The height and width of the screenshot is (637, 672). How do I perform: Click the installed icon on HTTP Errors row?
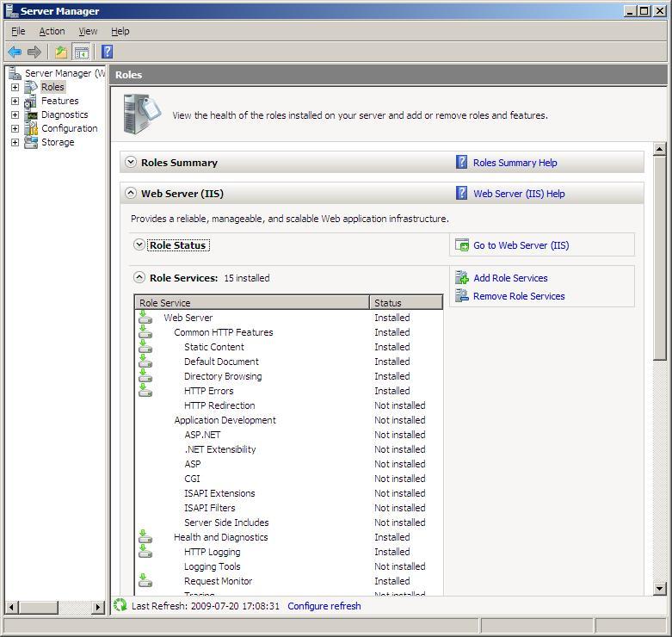coord(145,390)
